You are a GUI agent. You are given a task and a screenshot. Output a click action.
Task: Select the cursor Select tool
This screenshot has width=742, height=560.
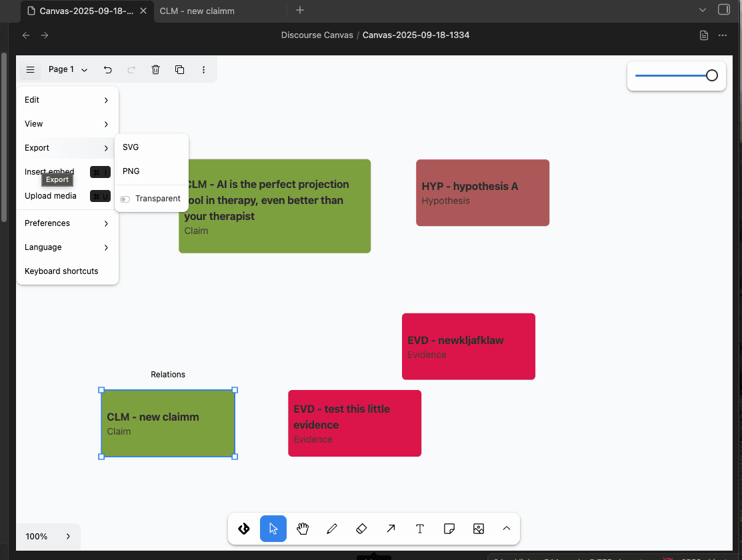273,528
